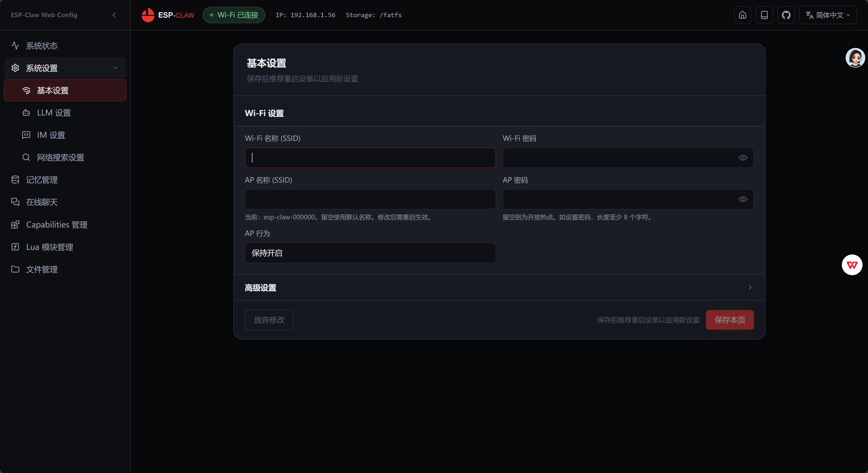868x473 pixels.
Task: Open 系统状态 in sidebar
Action: (65, 46)
